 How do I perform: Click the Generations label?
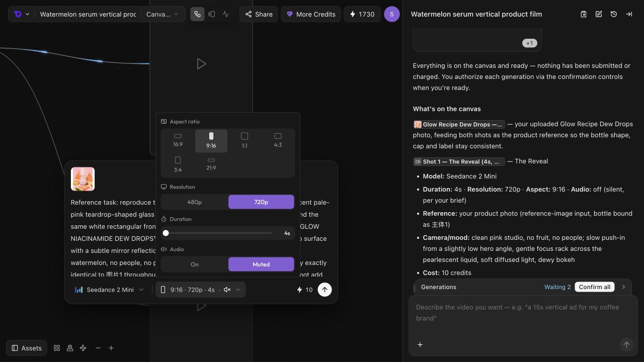click(439, 287)
